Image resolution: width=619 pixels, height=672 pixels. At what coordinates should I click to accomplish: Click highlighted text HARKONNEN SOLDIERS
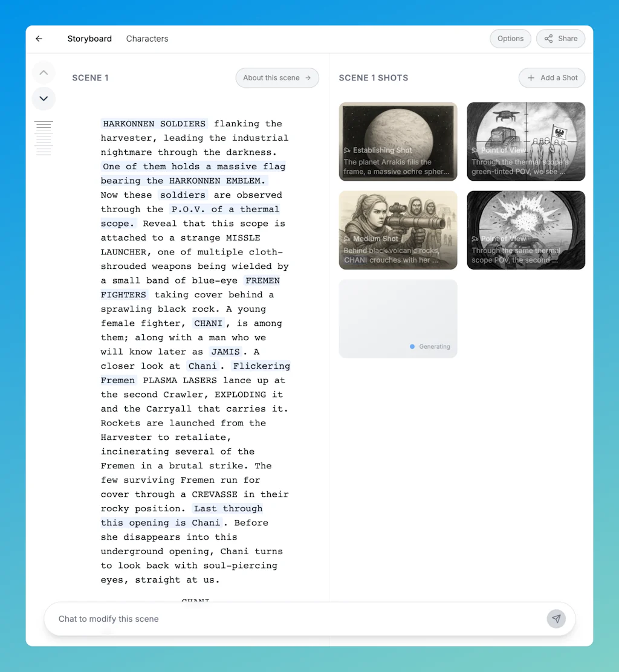coord(154,124)
